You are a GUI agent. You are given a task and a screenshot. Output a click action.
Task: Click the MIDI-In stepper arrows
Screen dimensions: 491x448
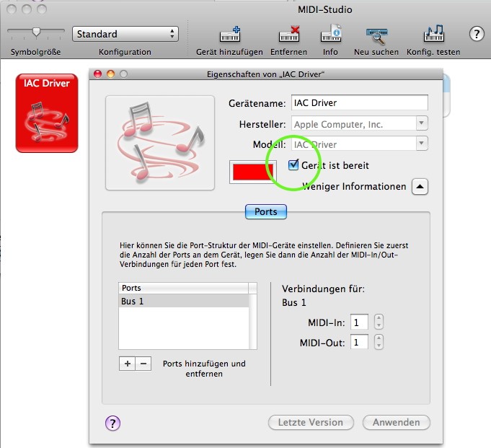tap(379, 322)
